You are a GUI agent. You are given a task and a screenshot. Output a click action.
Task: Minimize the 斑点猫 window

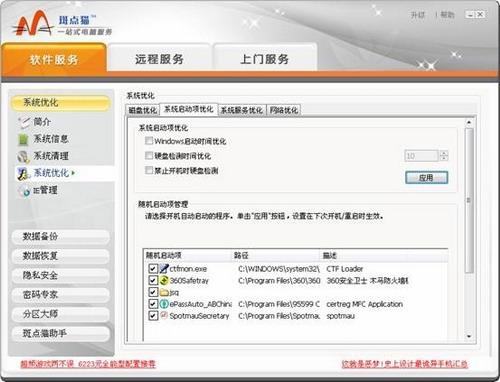tap(470, 15)
